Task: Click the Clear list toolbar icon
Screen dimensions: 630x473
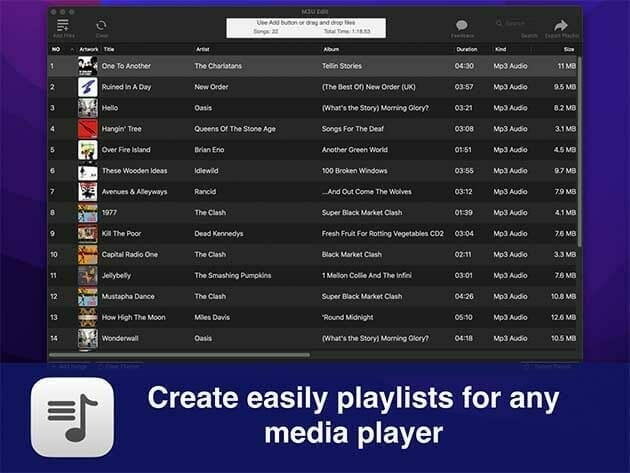Action: tap(102, 25)
